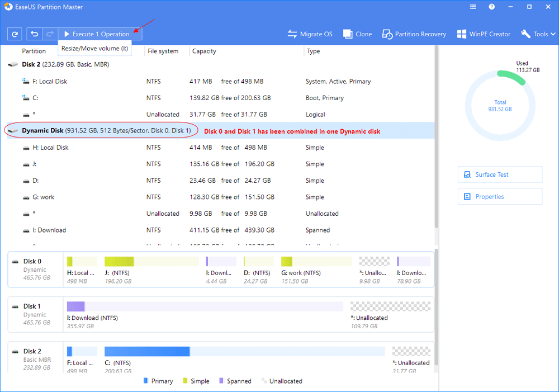The image size is (559, 392).
Task: Select the F: Local Disk partition row
Action: [221, 81]
